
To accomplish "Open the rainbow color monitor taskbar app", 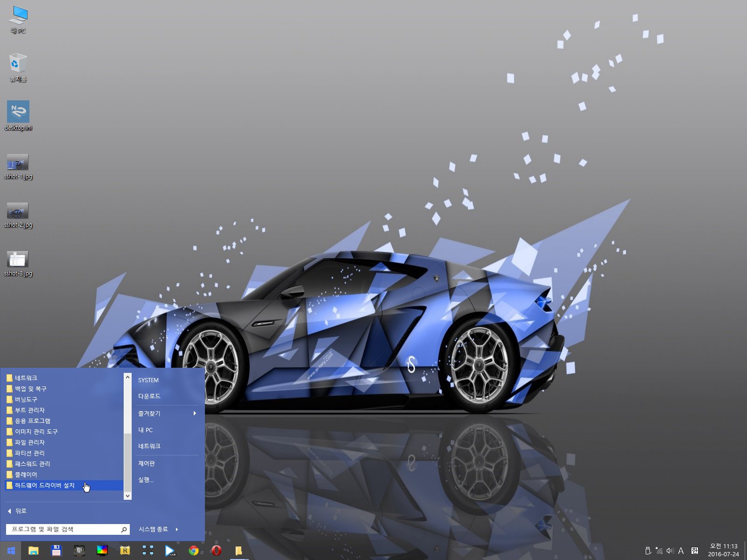I will click(x=102, y=551).
